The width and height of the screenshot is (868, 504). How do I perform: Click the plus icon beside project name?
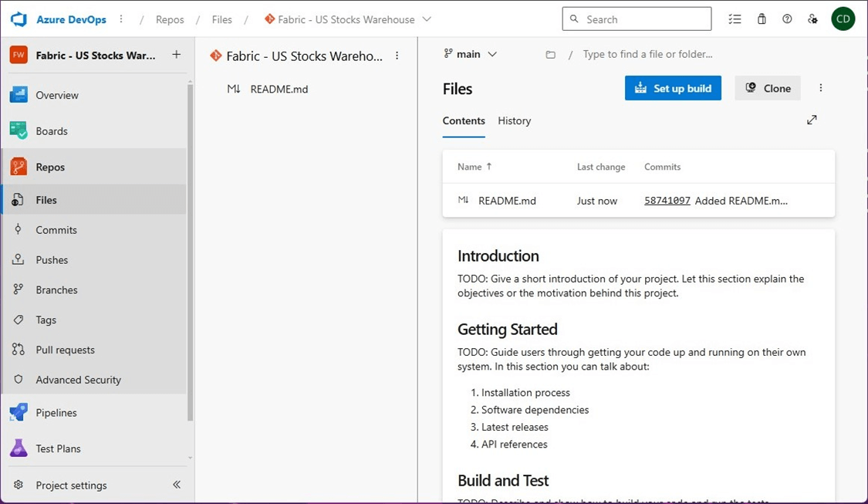pos(177,55)
